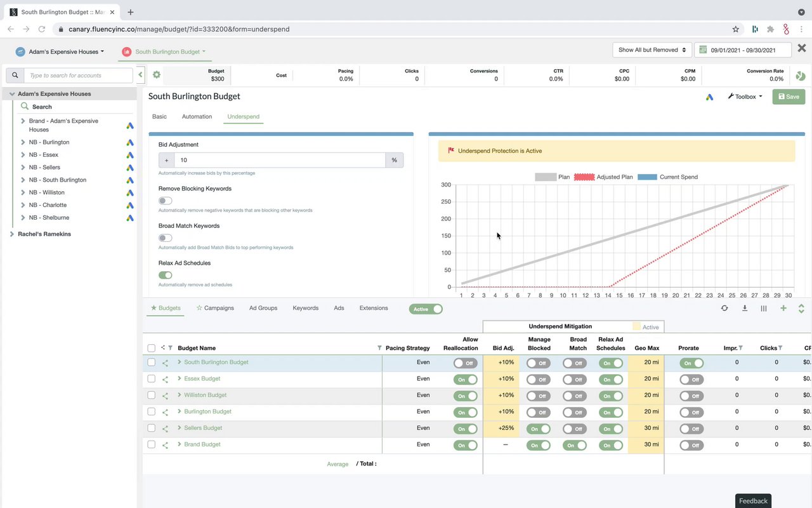
Task: Click the settings gear beside the Budget metric
Action: [x=157, y=75]
